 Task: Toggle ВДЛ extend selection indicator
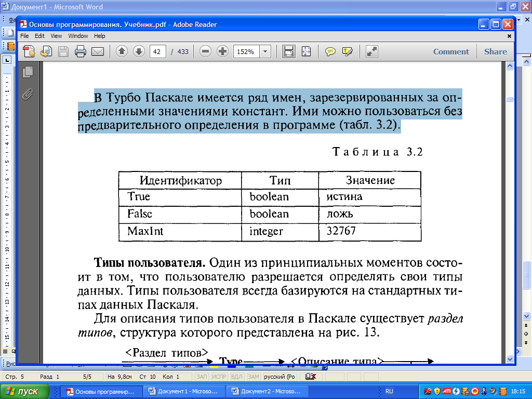[x=236, y=377]
